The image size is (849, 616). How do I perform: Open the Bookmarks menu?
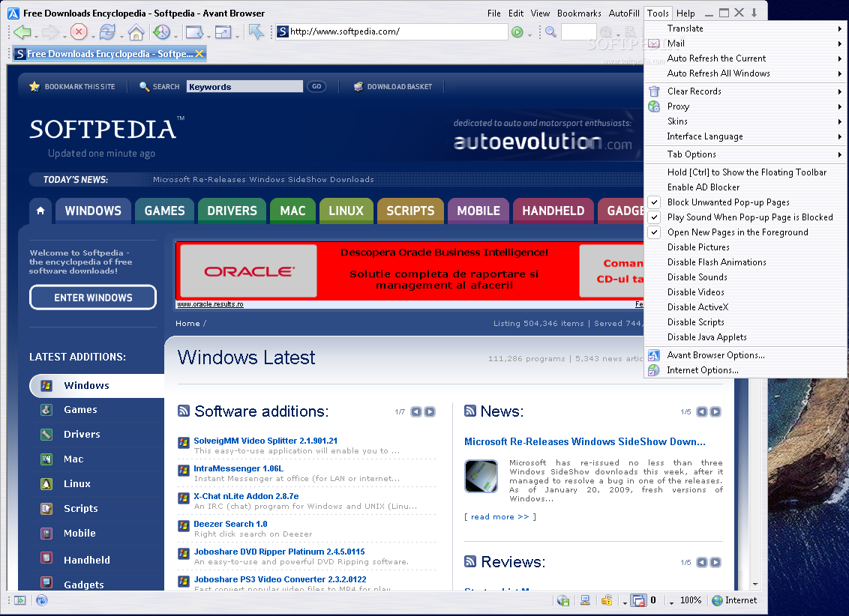click(x=579, y=13)
